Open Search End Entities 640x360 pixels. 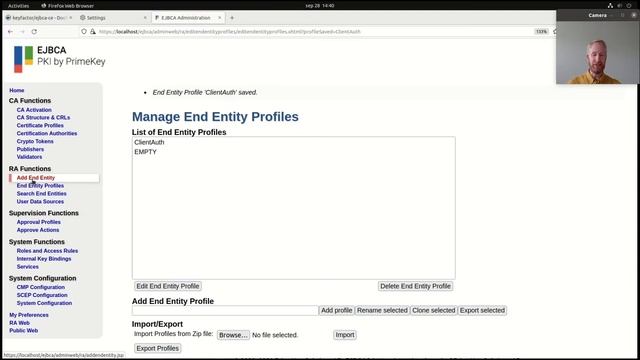tap(41, 193)
